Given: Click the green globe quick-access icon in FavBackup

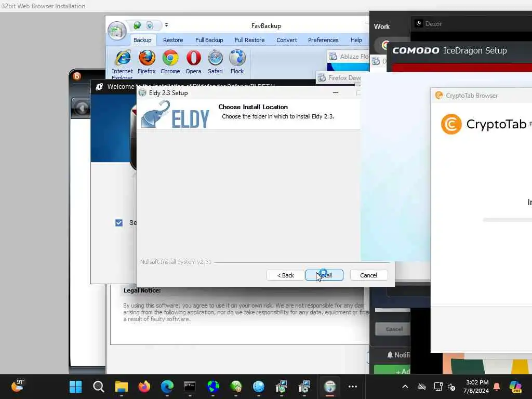Looking at the screenshot, I should pos(137,25).
